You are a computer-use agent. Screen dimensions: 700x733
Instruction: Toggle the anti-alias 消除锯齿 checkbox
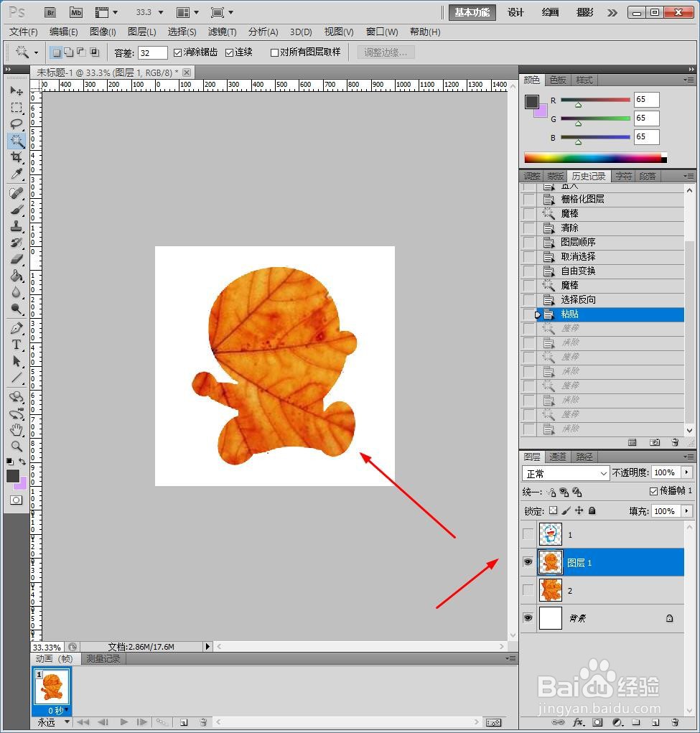point(177,52)
